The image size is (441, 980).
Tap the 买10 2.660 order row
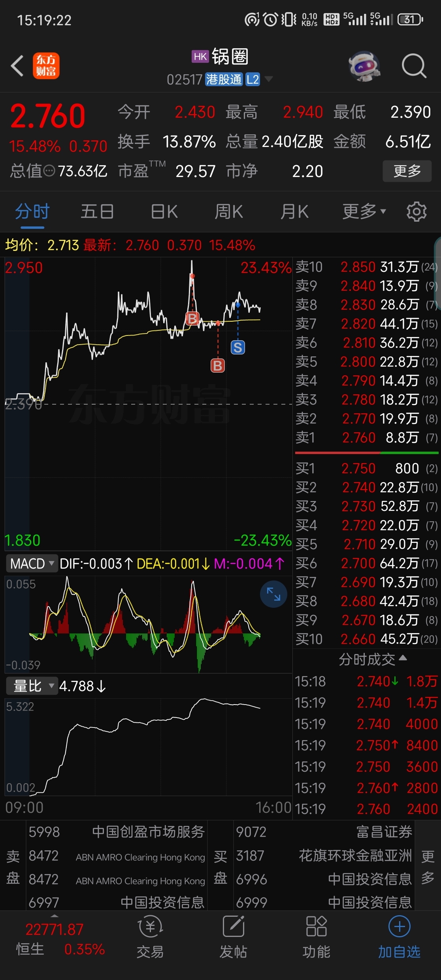(367, 639)
